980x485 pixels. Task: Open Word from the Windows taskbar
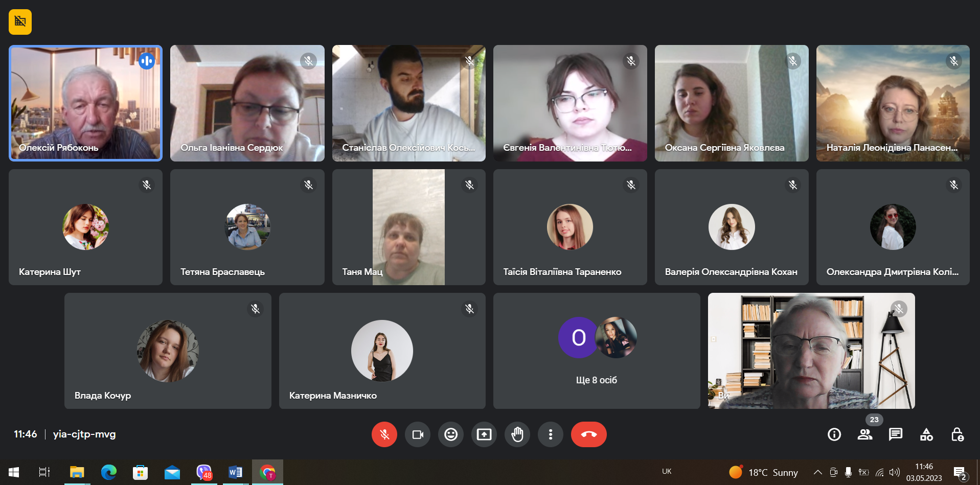[x=235, y=472]
